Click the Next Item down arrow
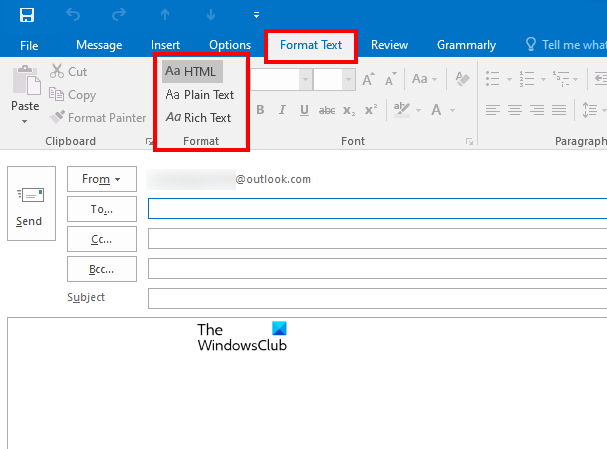Viewport: 607px width, 449px height. [x=211, y=15]
